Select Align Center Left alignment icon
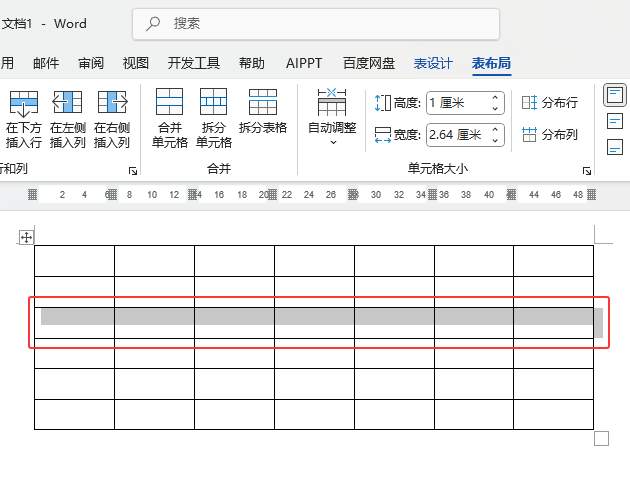Image resolution: width=630 pixels, height=482 pixels. (x=615, y=121)
